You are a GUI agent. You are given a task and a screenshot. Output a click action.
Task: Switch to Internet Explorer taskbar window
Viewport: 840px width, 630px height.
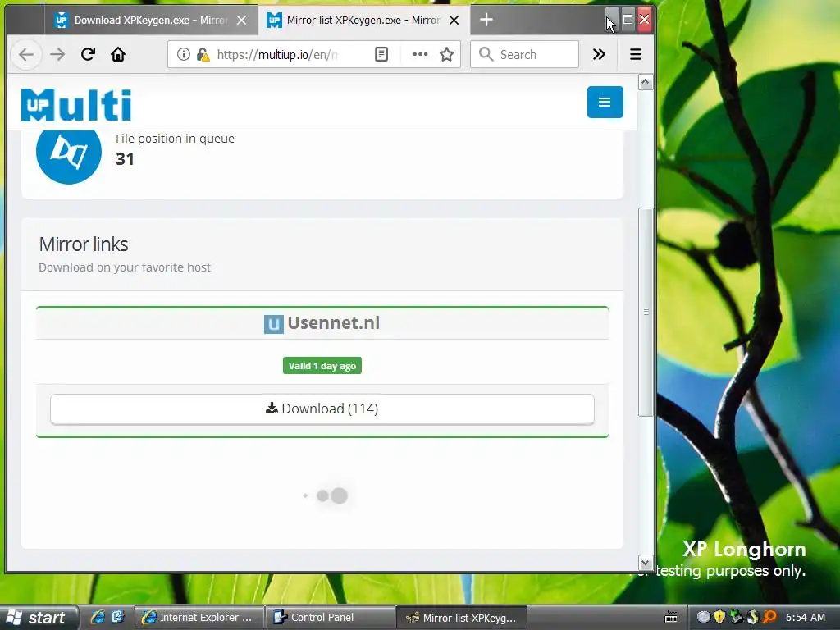coord(198,618)
